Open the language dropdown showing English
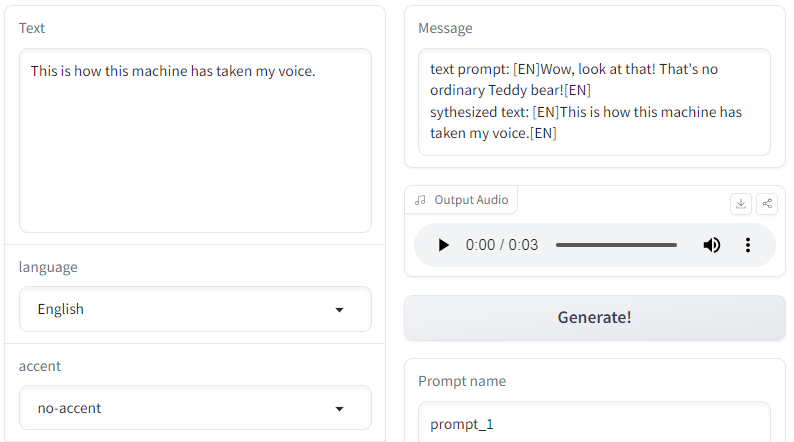 click(x=195, y=309)
